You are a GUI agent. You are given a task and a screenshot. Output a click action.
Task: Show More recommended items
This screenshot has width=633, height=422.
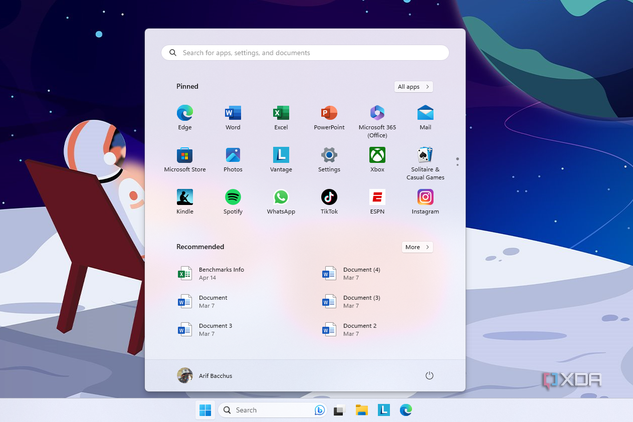(417, 247)
